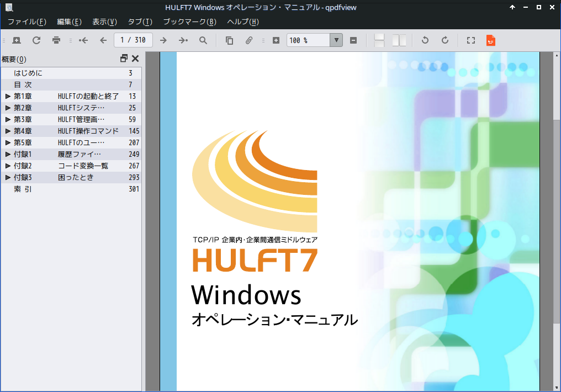Click the copy to clipboard icon
The image size is (561, 392).
[x=229, y=40]
